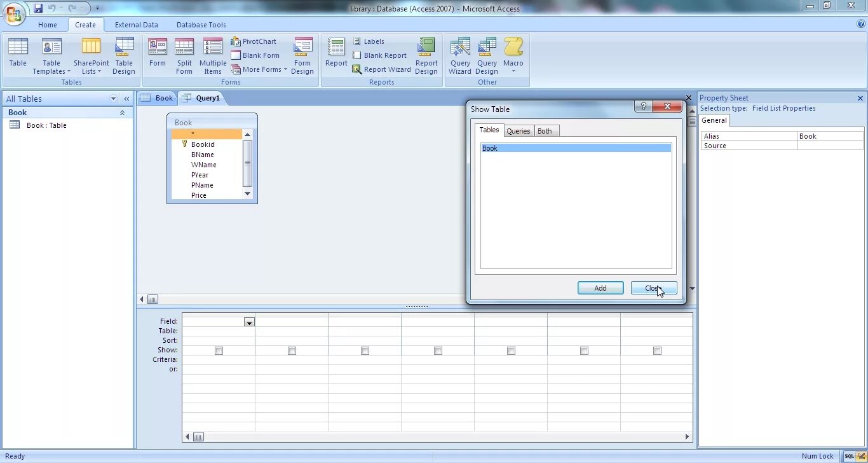Open Field dropdown in first grid column

(249, 322)
